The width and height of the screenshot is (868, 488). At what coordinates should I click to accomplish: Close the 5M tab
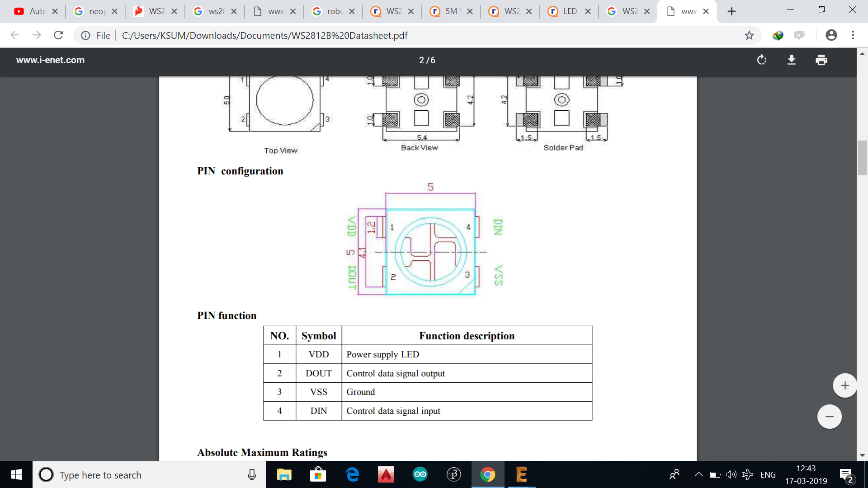(x=470, y=11)
